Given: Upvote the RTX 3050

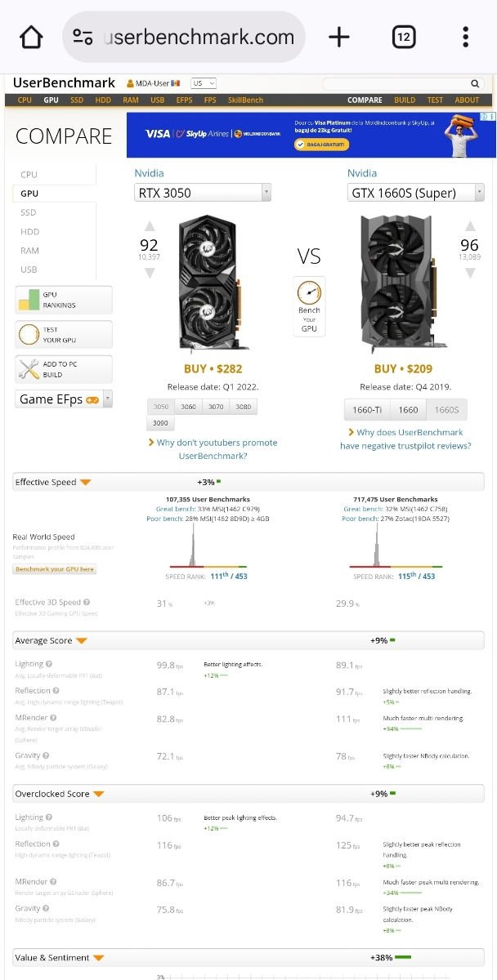Looking at the screenshot, I should (x=150, y=226).
